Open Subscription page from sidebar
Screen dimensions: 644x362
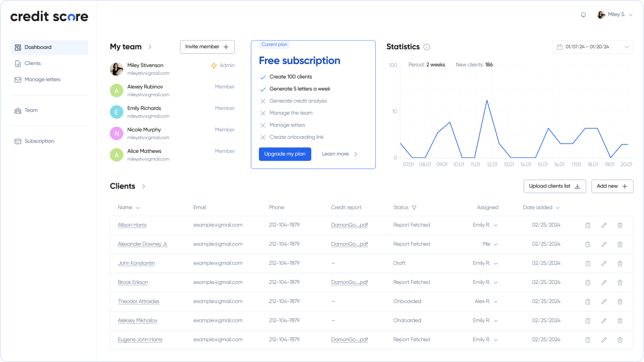[x=39, y=141]
